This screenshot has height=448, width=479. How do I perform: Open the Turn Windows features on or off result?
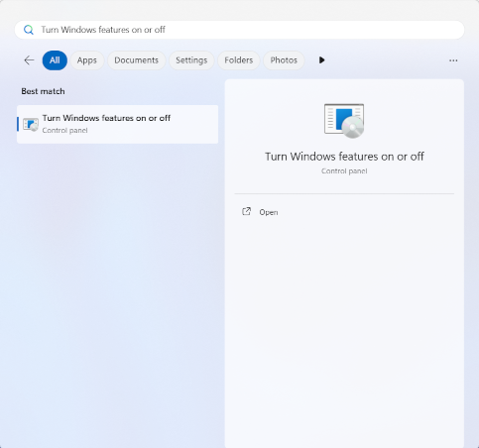(x=117, y=124)
